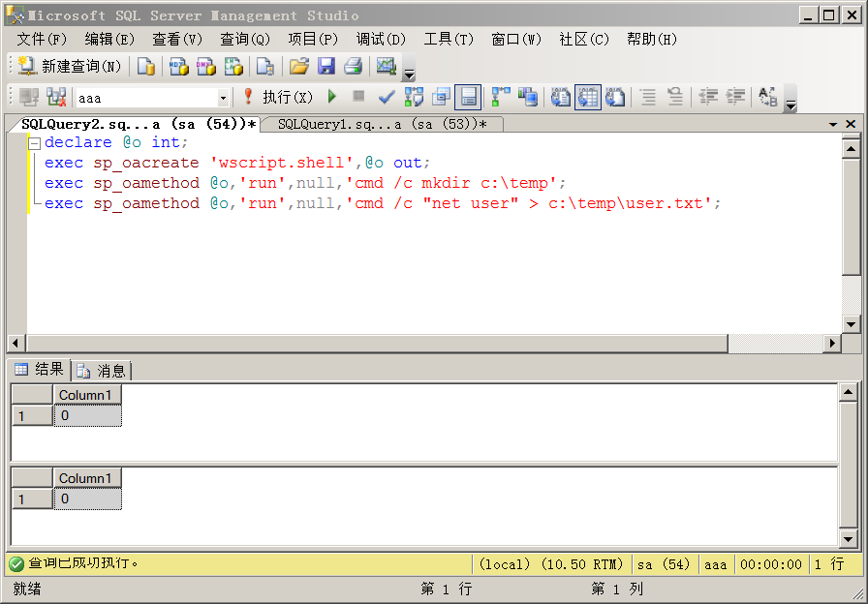Click the Parse blue checkmark icon

click(x=386, y=98)
